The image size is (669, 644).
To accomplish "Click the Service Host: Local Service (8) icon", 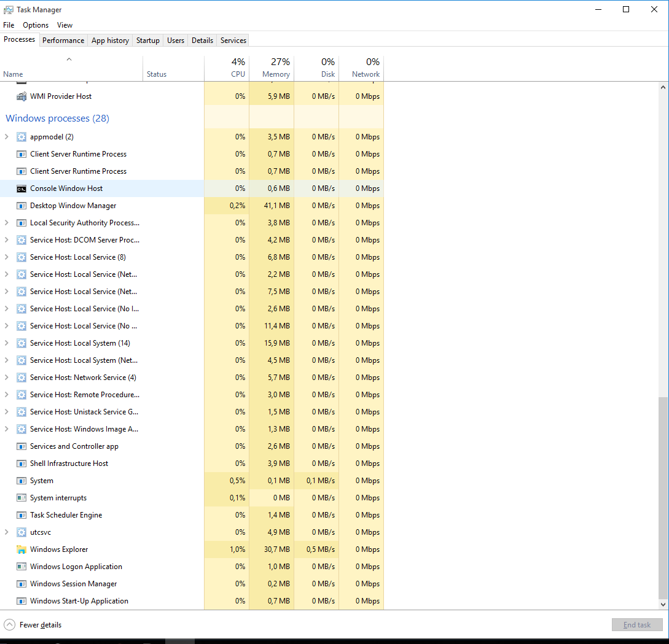I will [x=22, y=257].
